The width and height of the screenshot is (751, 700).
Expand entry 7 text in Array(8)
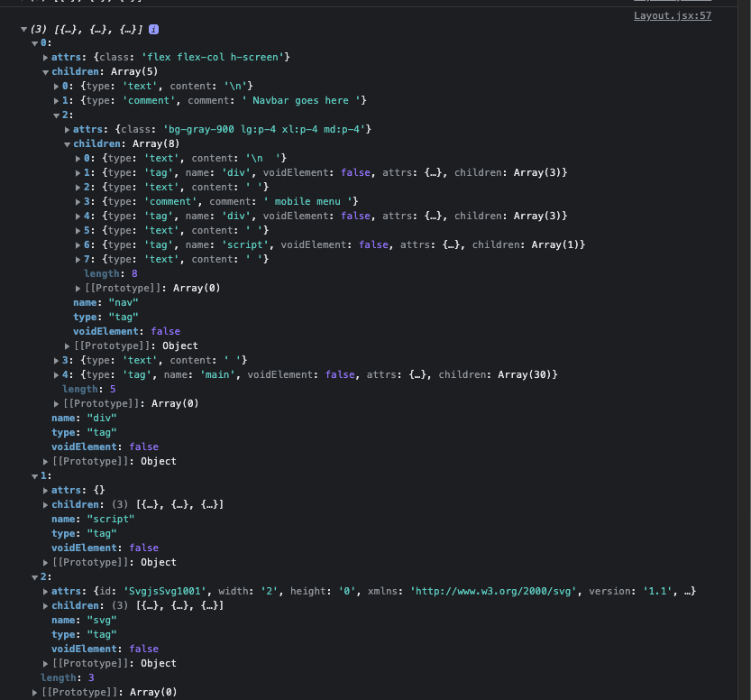coord(78,259)
